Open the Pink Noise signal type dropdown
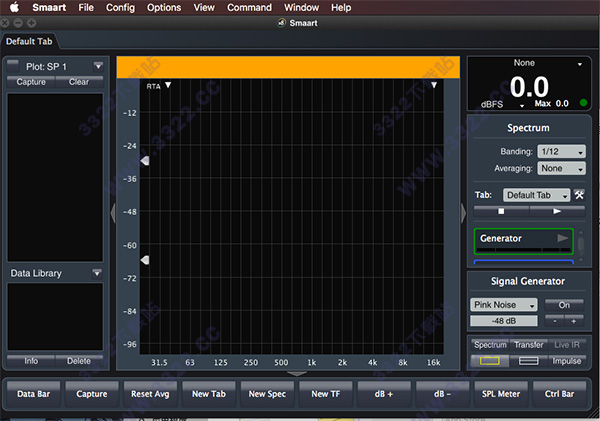The image size is (600, 421). coord(504,305)
